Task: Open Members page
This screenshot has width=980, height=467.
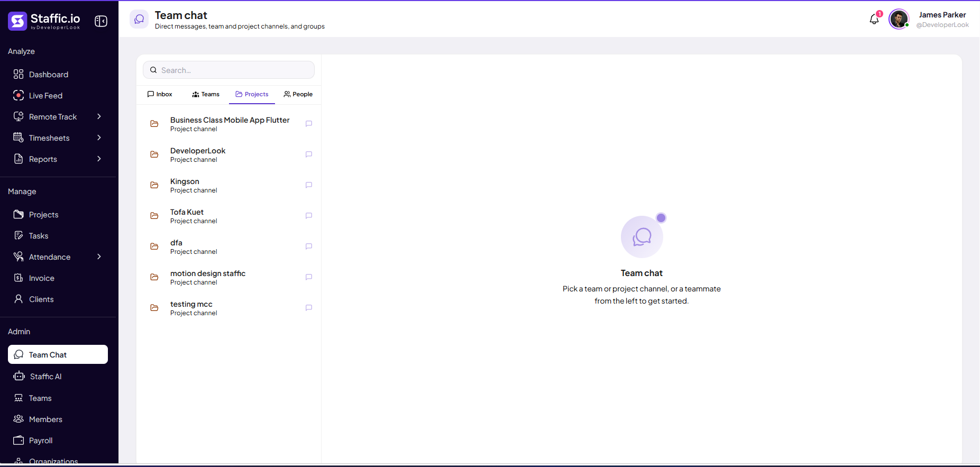Action: 58,419
